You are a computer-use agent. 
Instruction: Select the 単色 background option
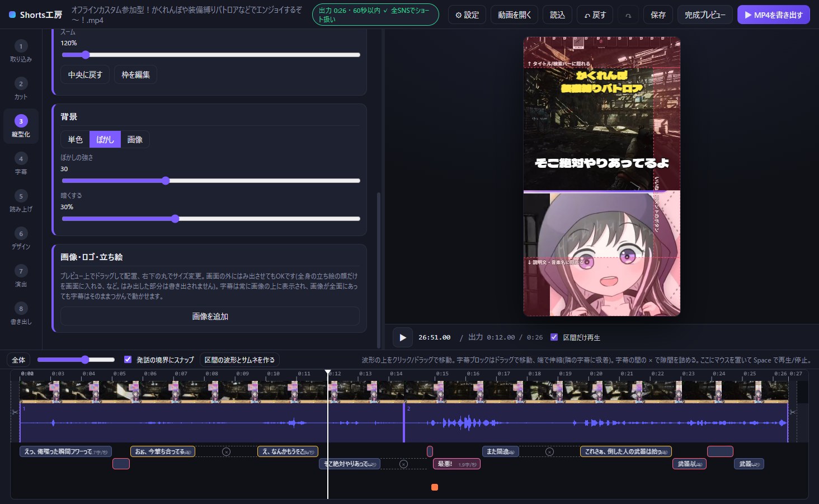tap(76, 139)
